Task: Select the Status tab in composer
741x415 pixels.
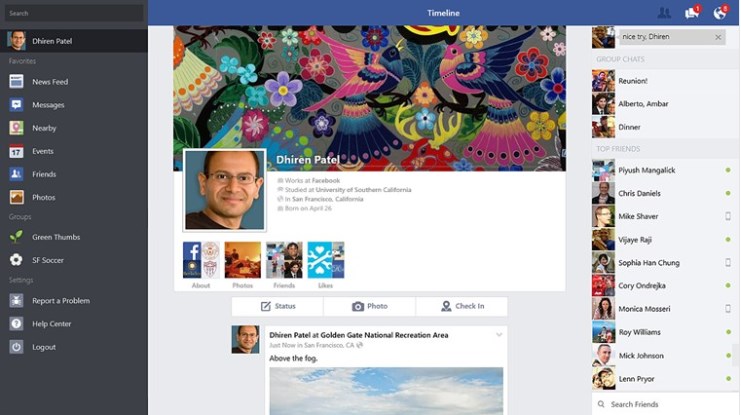Action: pyautogui.click(x=277, y=306)
